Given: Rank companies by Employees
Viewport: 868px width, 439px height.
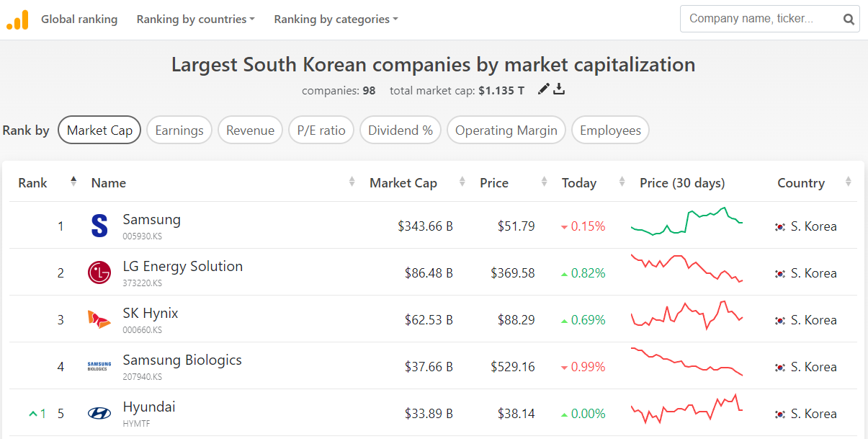Looking at the screenshot, I should pyautogui.click(x=610, y=130).
